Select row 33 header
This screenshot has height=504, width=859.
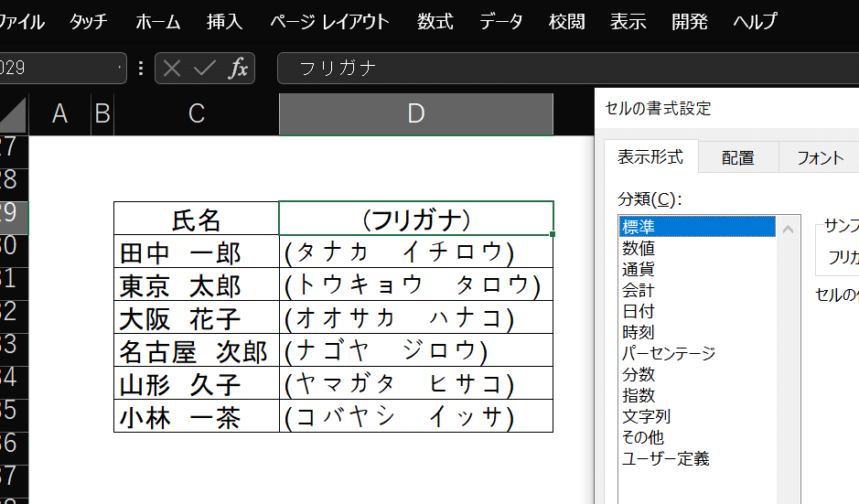tap(14, 349)
